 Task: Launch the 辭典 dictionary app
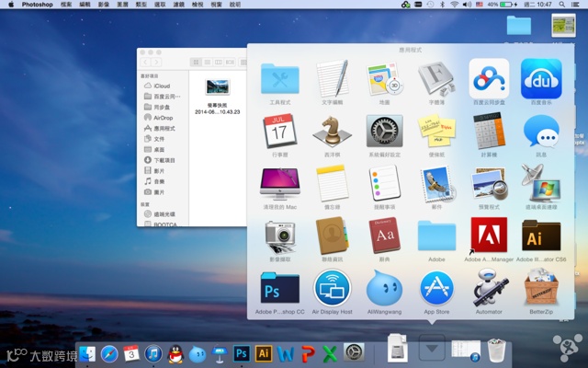pyautogui.click(x=384, y=236)
